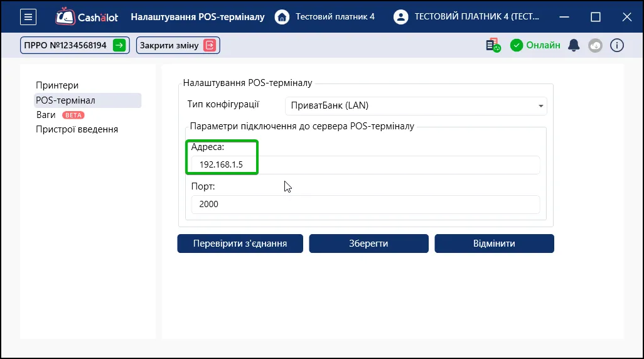Click the BETA badge next to Ваги
The image size is (644, 359).
point(73,115)
